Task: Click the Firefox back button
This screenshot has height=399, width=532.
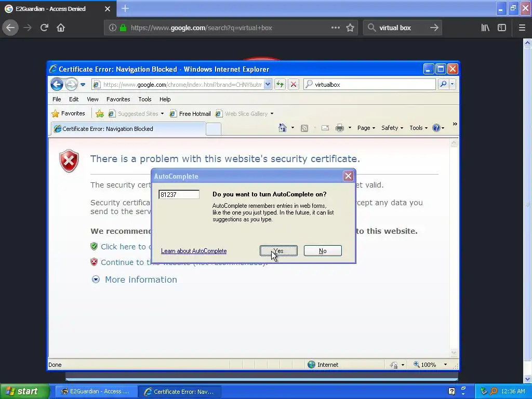Action: click(10, 28)
